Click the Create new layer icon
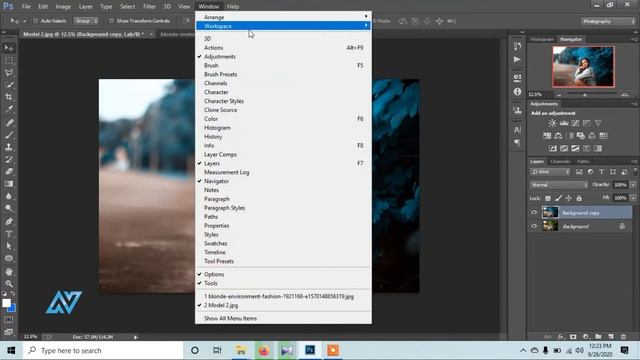The image size is (640, 360). (x=611, y=336)
